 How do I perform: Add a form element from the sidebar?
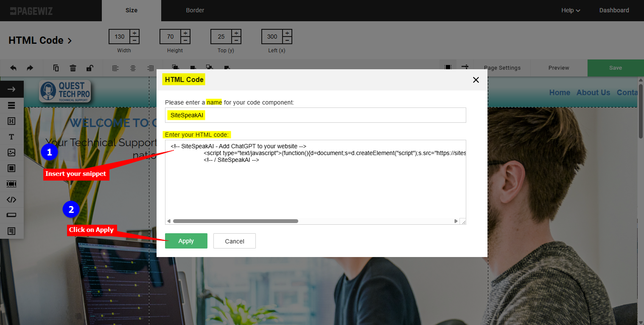tap(11, 231)
